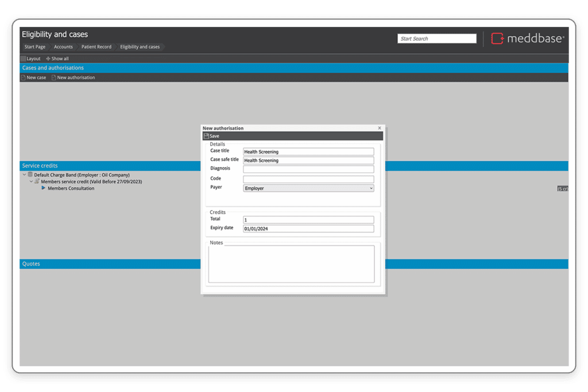Click the Show all plus icon

48,59
